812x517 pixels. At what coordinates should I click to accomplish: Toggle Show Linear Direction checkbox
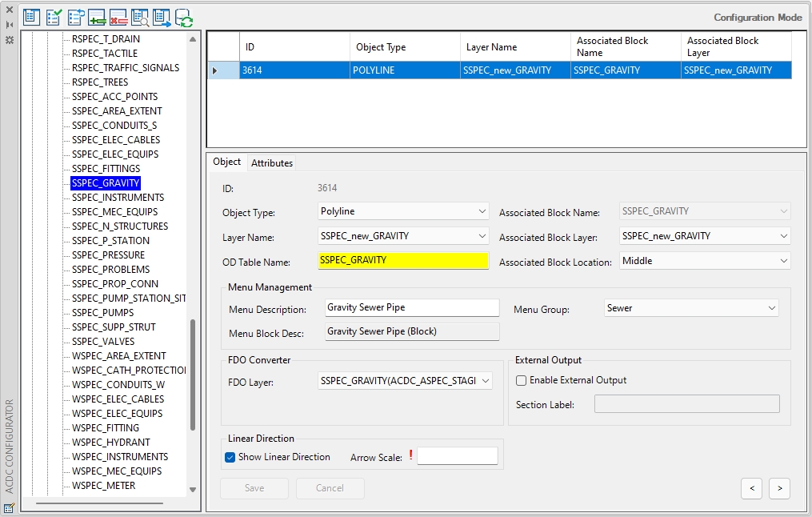[x=230, y=457]
